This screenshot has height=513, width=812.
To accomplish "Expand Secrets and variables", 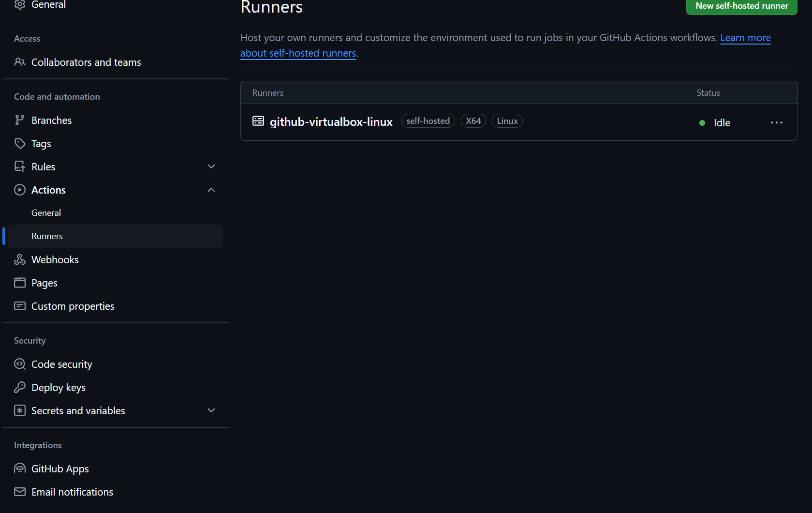I will pos(211,410).
